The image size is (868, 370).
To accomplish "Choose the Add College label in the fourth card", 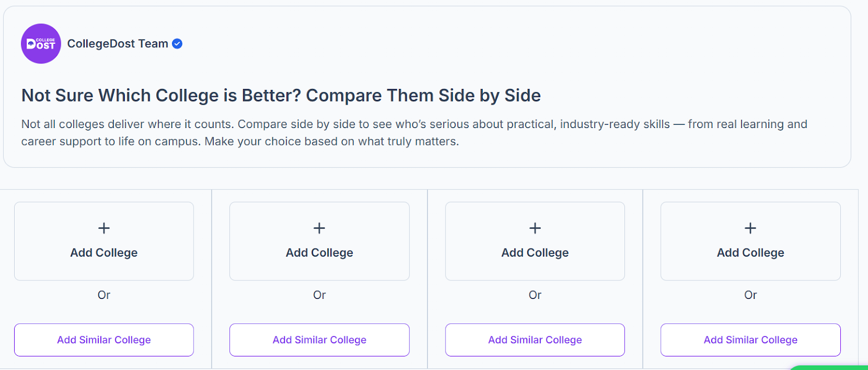I will [x=750, y=253].
